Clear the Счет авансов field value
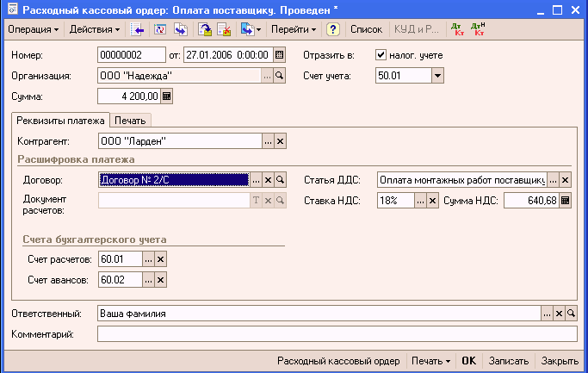The image size is (588, 373). tap(160, 279)
